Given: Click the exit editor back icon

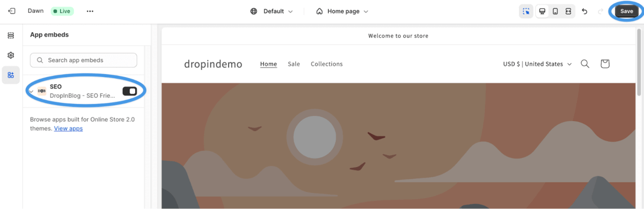Looking at the screenshot, I should pyautogui.click(x=12, y=11).
